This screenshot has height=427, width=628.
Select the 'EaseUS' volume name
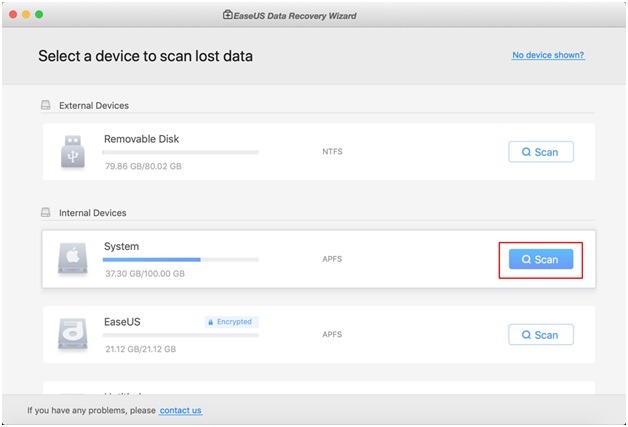click(x=122, y=322)
